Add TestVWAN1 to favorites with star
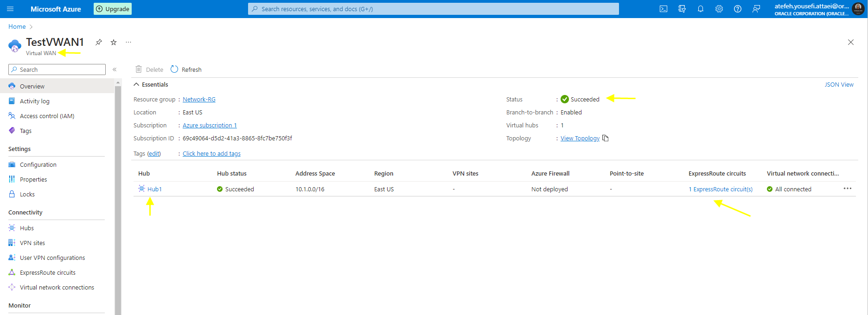This screenshot has width=868, height=315. (x=114, y=42)
